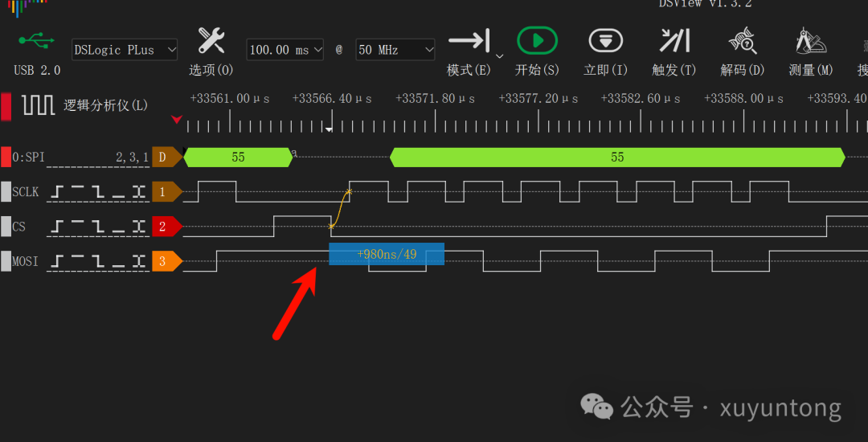
Task: Click the red bar beside logic analyzer icon
Action: [x=6, y=105]
